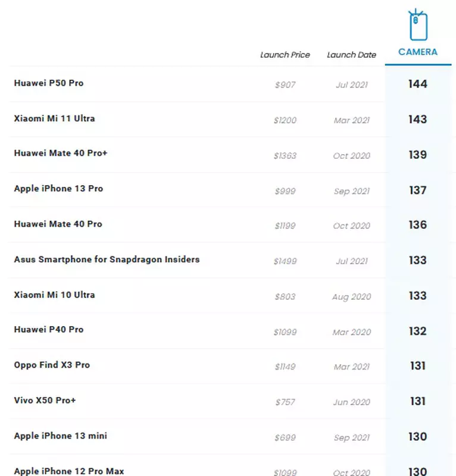456x476 pixels.
Task: Click iPhone 13 Pro Sep 2021 date
Action: click(351, 191)
